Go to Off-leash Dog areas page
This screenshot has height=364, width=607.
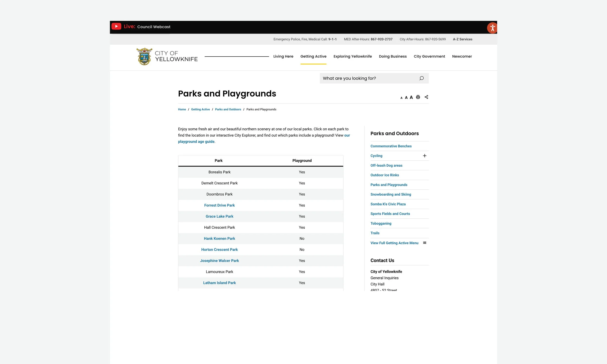[x=386, y=165]
